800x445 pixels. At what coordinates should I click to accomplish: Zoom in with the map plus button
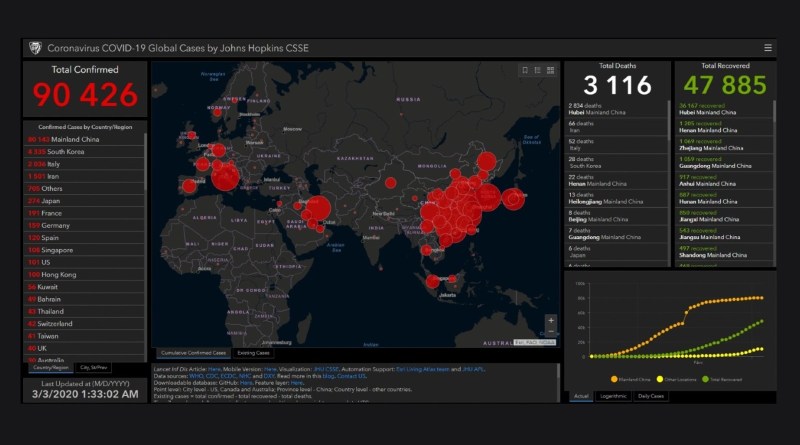(550, 321)
